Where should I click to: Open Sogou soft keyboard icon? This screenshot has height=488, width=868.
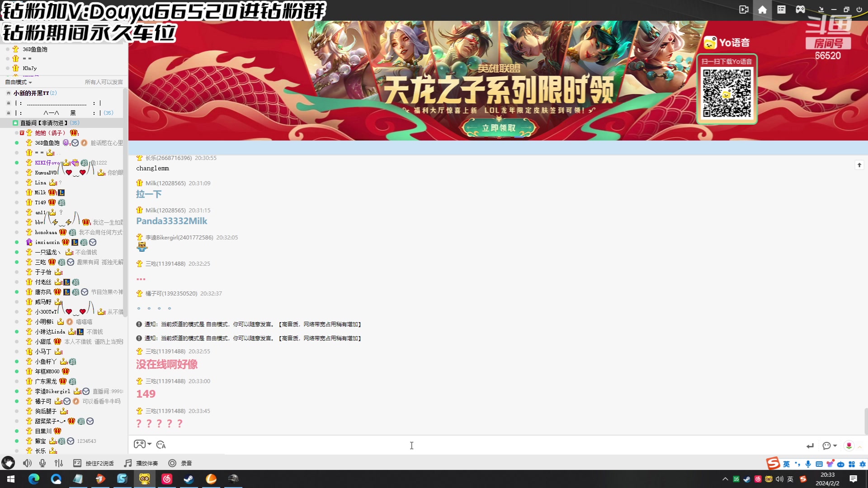[x=819, y=464]
